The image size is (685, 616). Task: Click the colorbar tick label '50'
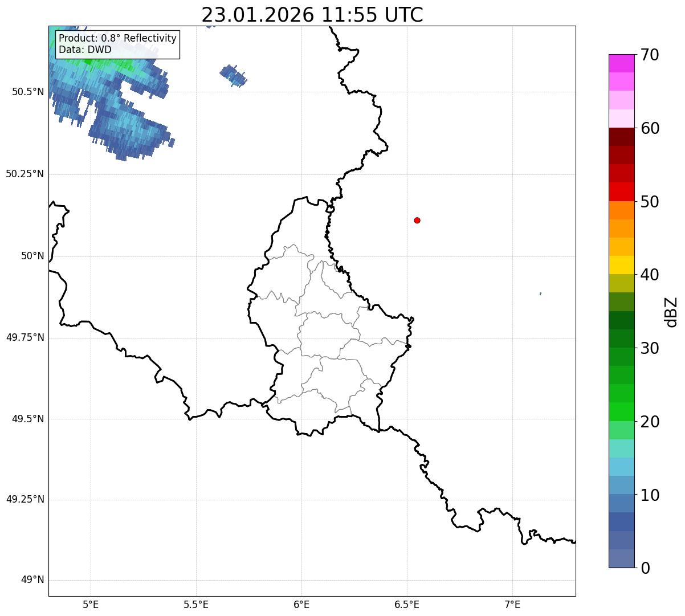point(650,202)
